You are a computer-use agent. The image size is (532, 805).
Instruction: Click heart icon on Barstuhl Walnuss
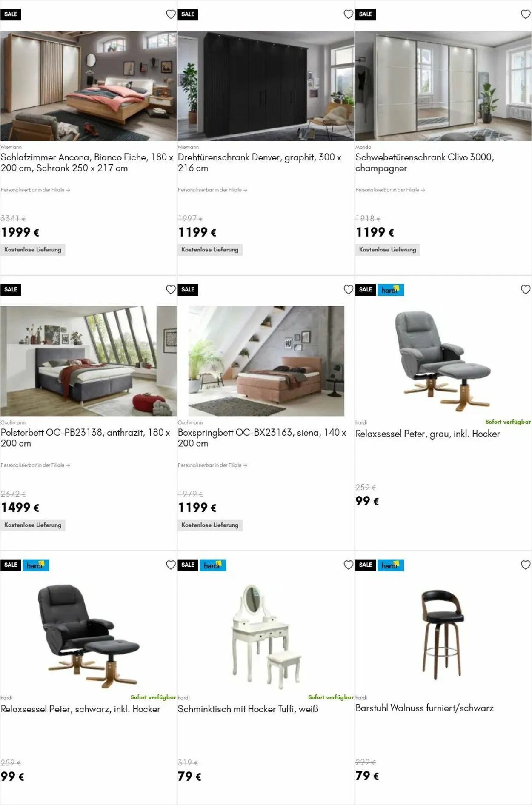pos(526,565)
